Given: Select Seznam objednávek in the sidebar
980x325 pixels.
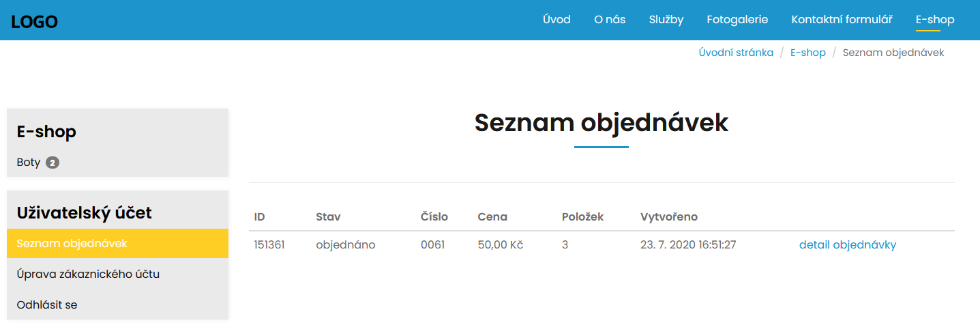Looking at the screenshot, I should pos(72,243).
